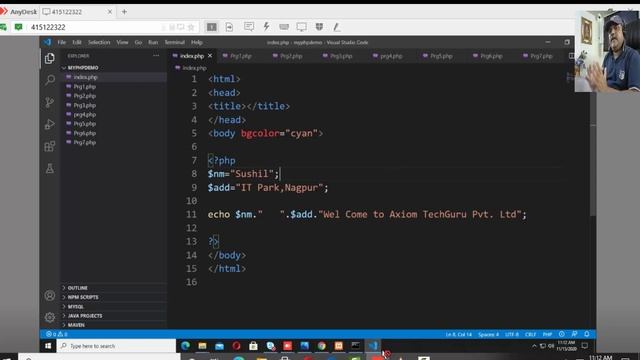640x360 pixels.
Task: Open the Mail app from the remote taskbar
Action: click(x=220, y=346)
